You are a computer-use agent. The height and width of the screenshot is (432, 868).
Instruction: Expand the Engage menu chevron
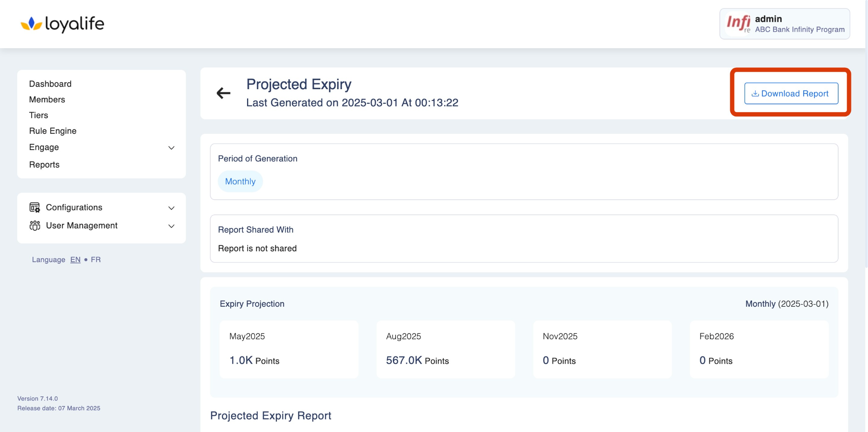[x=171, y=148]
